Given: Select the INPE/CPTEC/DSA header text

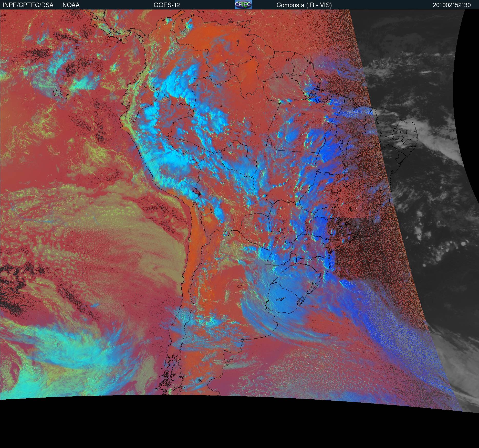Looking at the screenshot, I should tap(28, 5).
